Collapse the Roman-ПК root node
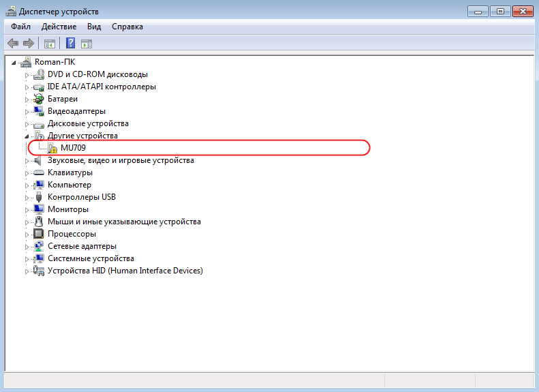Screen dimensions: 539x392 click(x=14, y=63)
